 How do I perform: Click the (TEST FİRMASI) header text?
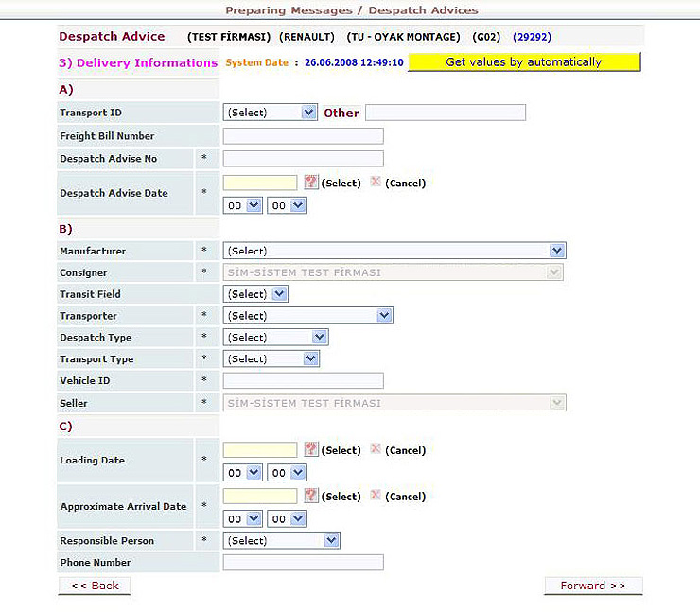pyautogui.click(x=229, y=37)
